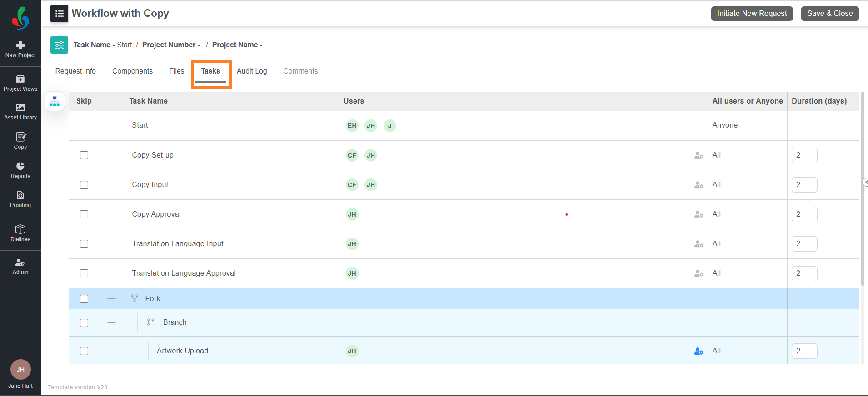Click the Anyone value in Start row

tap(725, 125)
